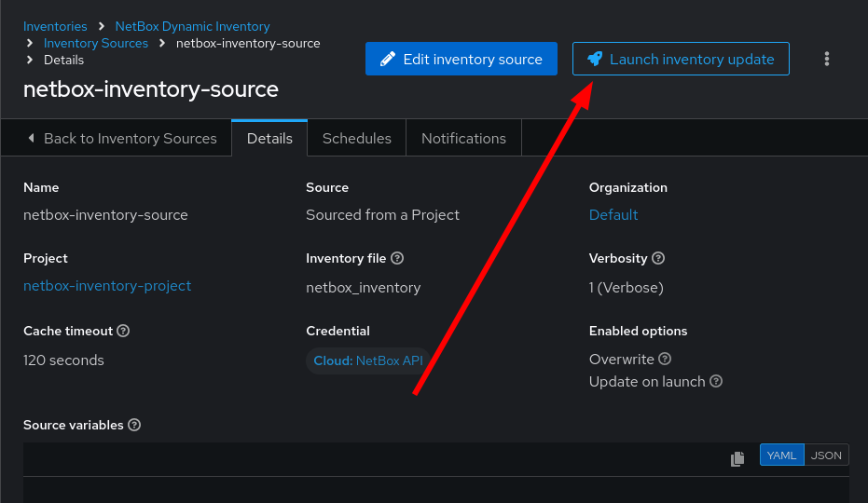Open the Notifications tab

point(463,139)
